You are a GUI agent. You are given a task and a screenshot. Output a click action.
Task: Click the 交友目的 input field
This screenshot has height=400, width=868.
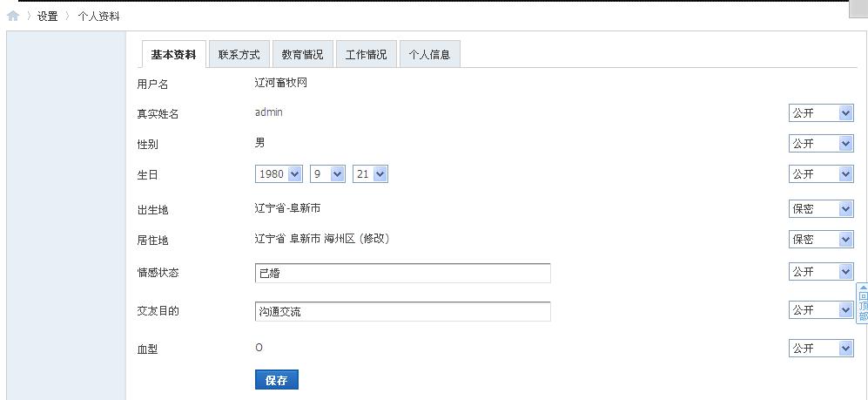403,311
